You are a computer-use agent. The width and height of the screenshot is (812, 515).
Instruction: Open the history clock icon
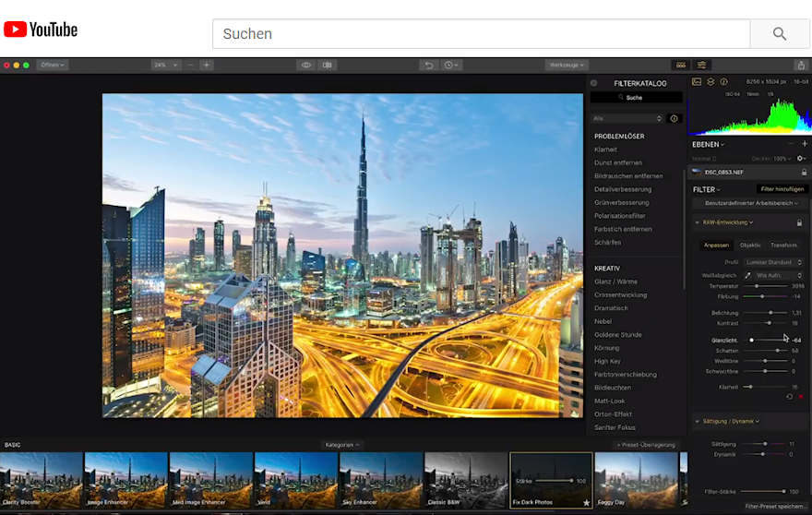tap(450, 66)
